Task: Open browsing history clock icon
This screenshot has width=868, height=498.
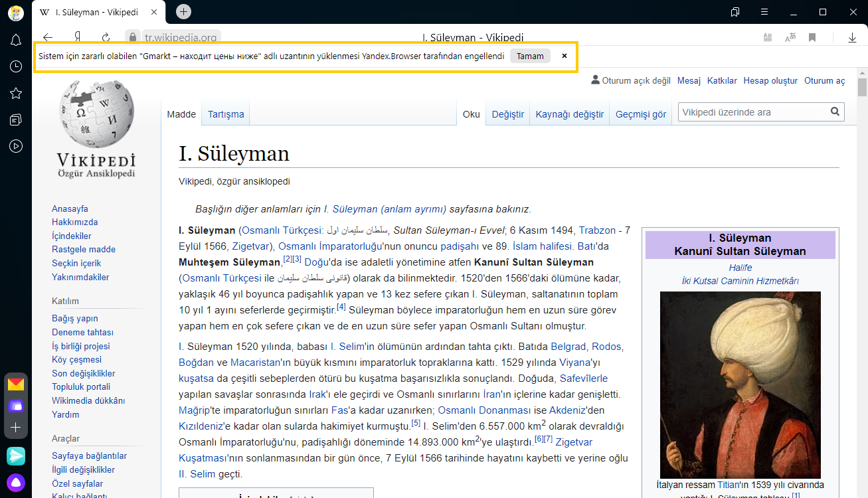Action: [x=16, y=66]
